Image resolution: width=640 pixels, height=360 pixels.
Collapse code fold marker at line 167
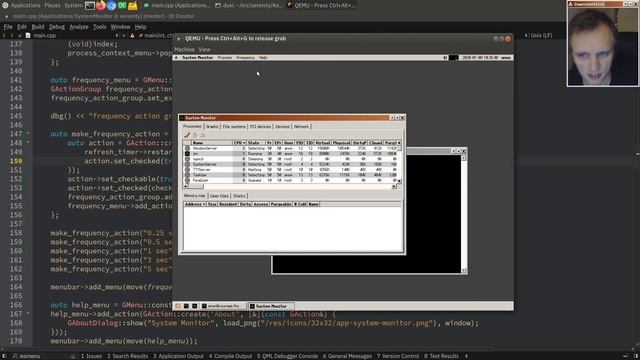pyautogui.click(x=28, y=313)
